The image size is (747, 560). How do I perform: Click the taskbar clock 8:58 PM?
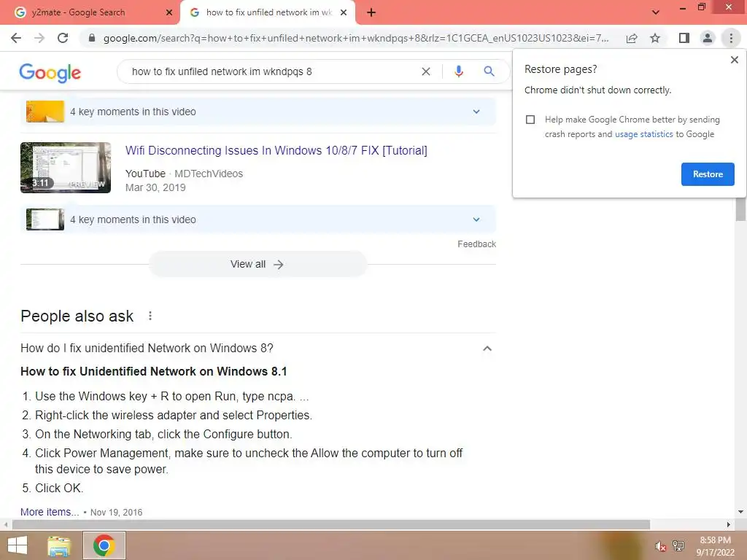click(715, 540)
